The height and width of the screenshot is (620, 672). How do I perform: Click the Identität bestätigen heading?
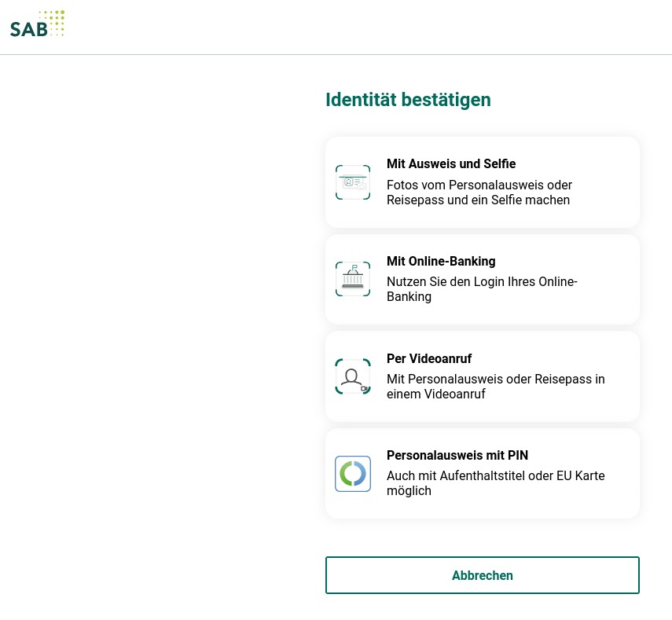[408, 100]
